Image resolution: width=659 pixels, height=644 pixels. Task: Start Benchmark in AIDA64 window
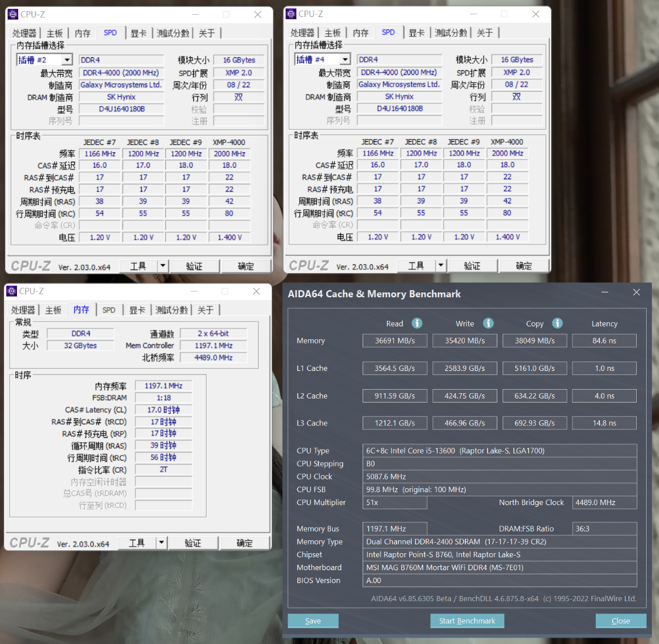coord(467,621)
